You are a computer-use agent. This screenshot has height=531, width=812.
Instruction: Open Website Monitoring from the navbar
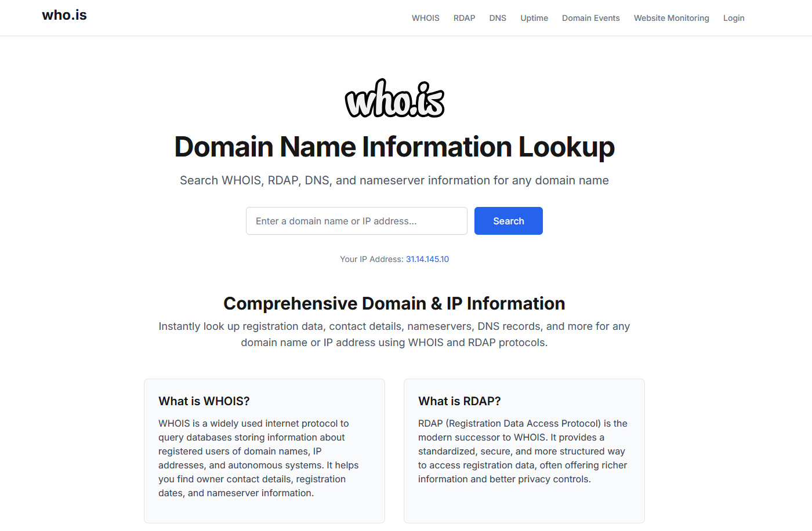click(671, 18)
